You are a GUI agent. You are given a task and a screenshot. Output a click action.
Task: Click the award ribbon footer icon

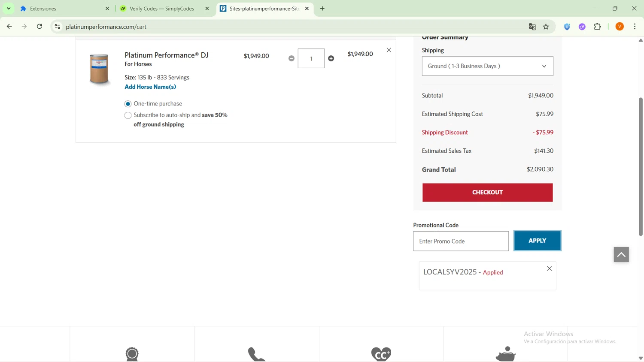pyautogui.click(x=132, y=354)
